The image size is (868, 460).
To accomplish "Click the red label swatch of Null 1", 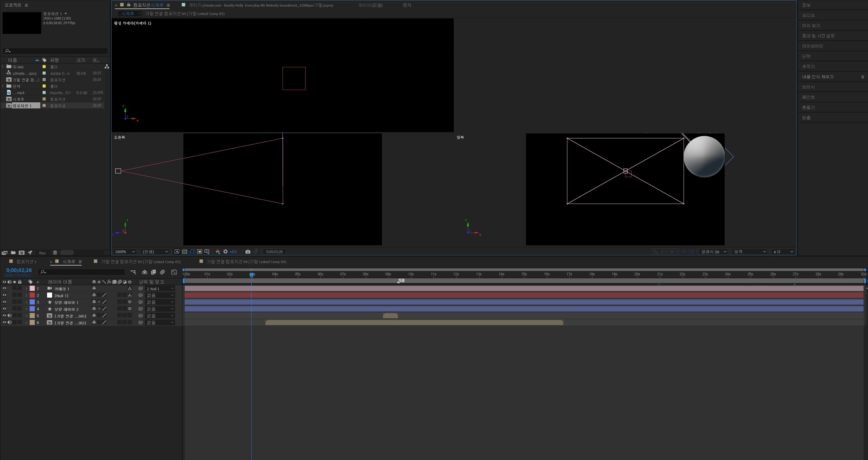I will pyautogui.click(x=32, y=295).
